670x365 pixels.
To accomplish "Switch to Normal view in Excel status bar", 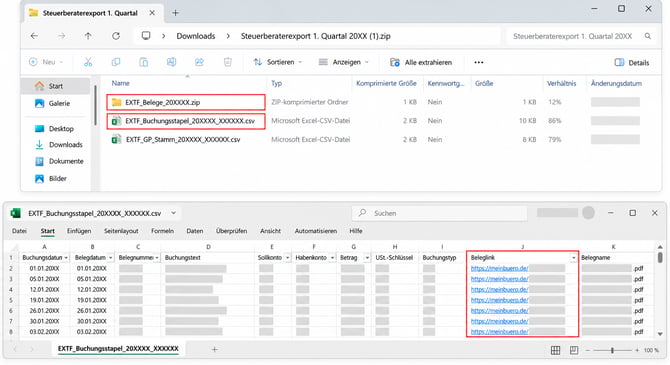I will 555,350.
